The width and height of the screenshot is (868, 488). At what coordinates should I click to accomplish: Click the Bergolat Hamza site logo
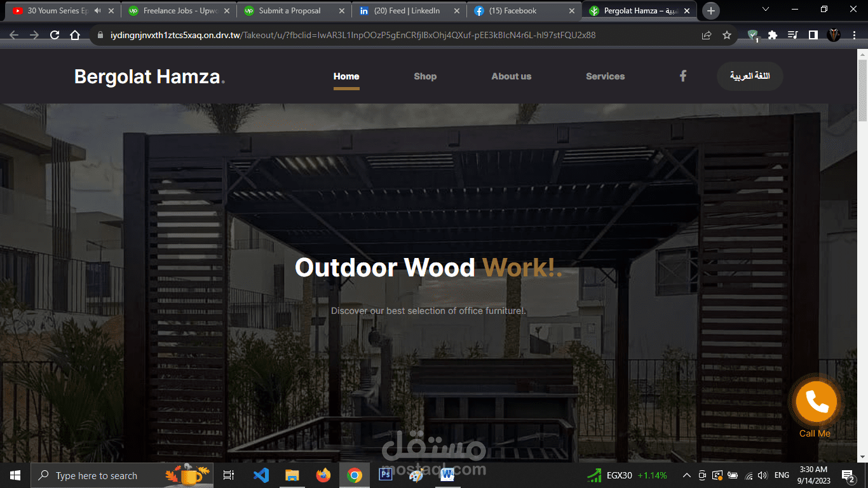point(149,76)
